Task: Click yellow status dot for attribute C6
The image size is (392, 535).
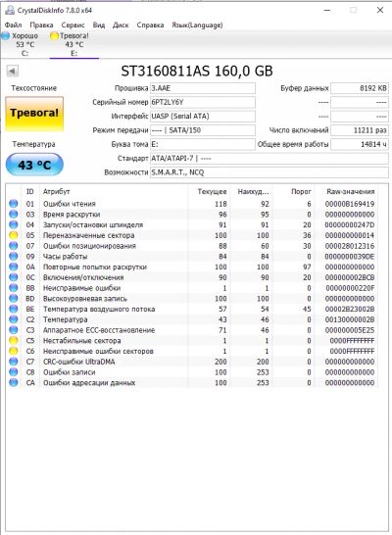Action: click(x=14, y=351)
